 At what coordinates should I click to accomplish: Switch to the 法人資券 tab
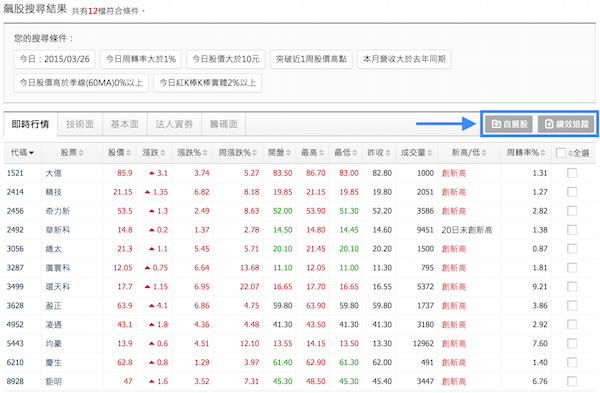click(174, 124)
